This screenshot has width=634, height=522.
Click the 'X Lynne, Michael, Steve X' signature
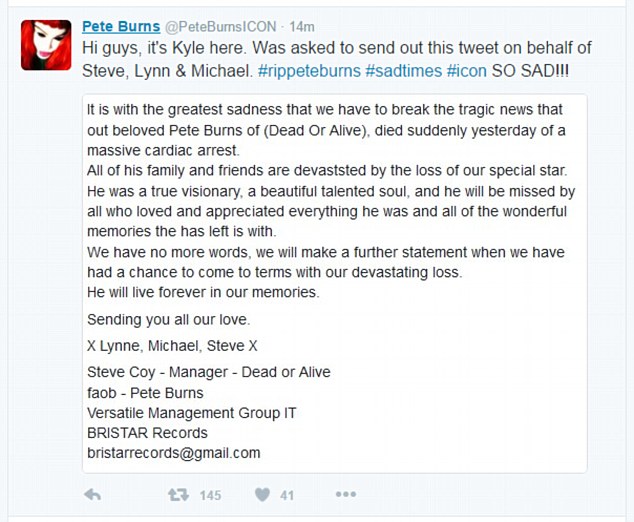click(x=170, y=346)
